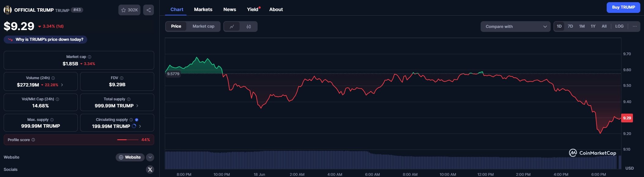Click the Buy TRUMP button
The height and width of the screenshot is (177, 644).
coord(624,7)
